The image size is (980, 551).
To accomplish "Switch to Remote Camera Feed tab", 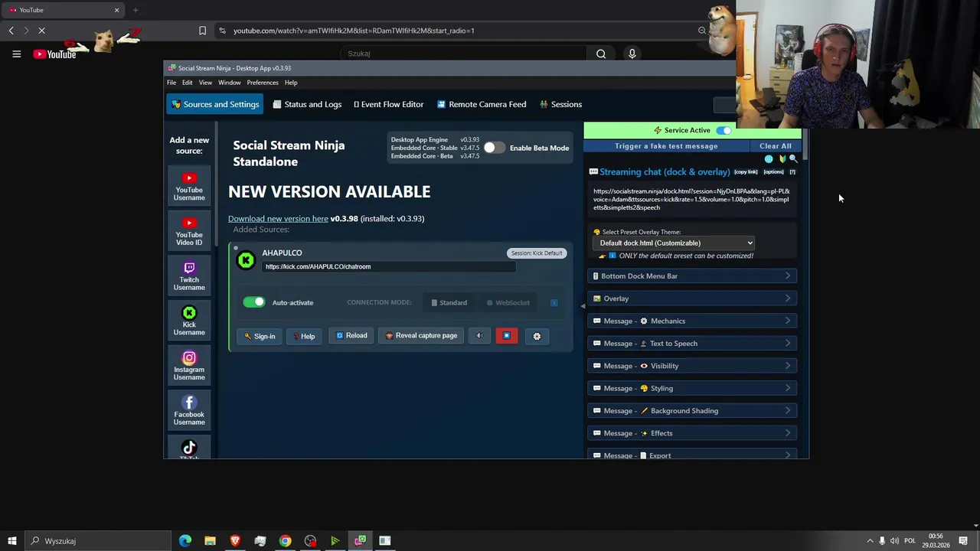I will click(x=482, y=104).
